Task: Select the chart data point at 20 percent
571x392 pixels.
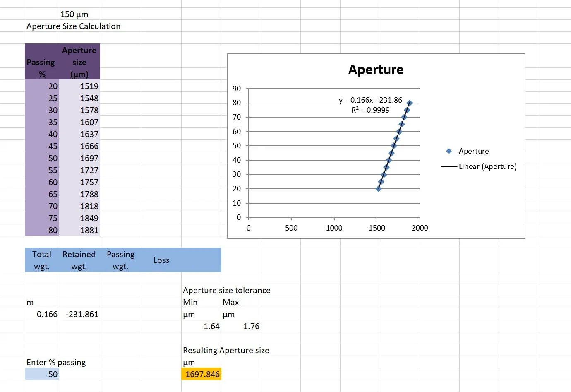Action: tap(379, 189)
